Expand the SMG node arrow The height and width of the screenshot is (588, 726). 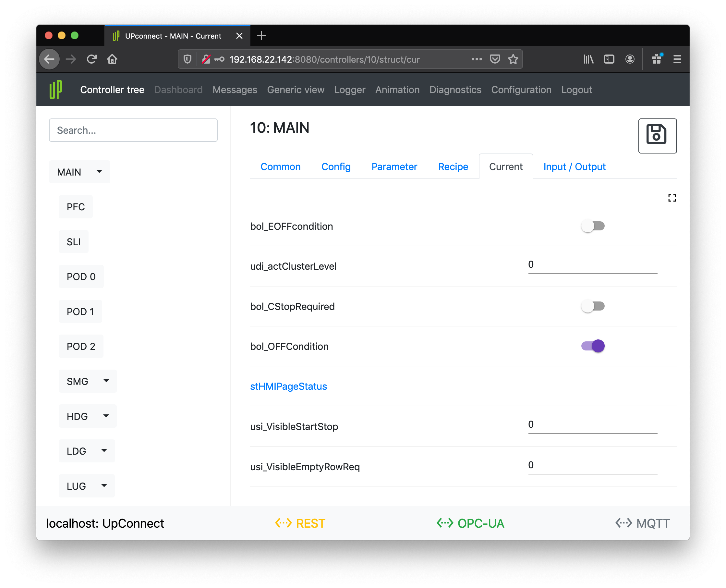point(106,381)
